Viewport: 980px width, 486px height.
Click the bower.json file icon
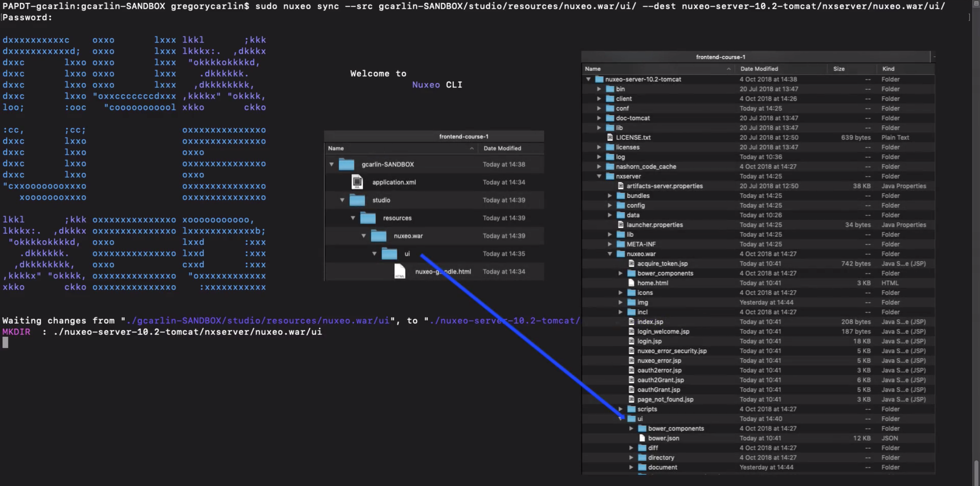click(x=642, y=438)
